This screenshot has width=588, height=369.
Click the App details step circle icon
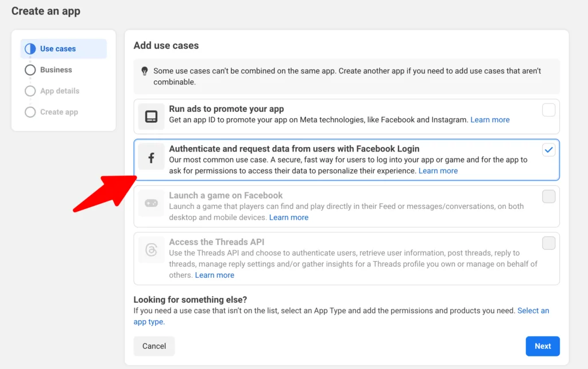pos(30,91)
